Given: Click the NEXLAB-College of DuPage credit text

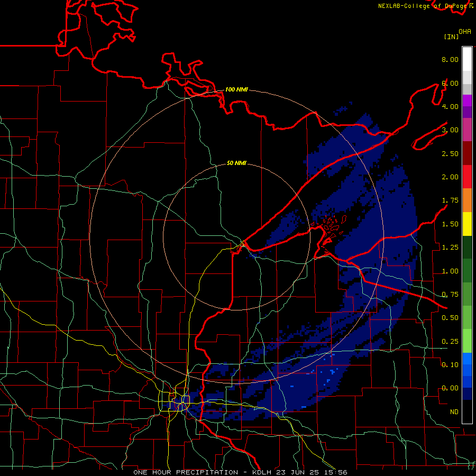Looking at the screenshot, I should click(422, 6).
